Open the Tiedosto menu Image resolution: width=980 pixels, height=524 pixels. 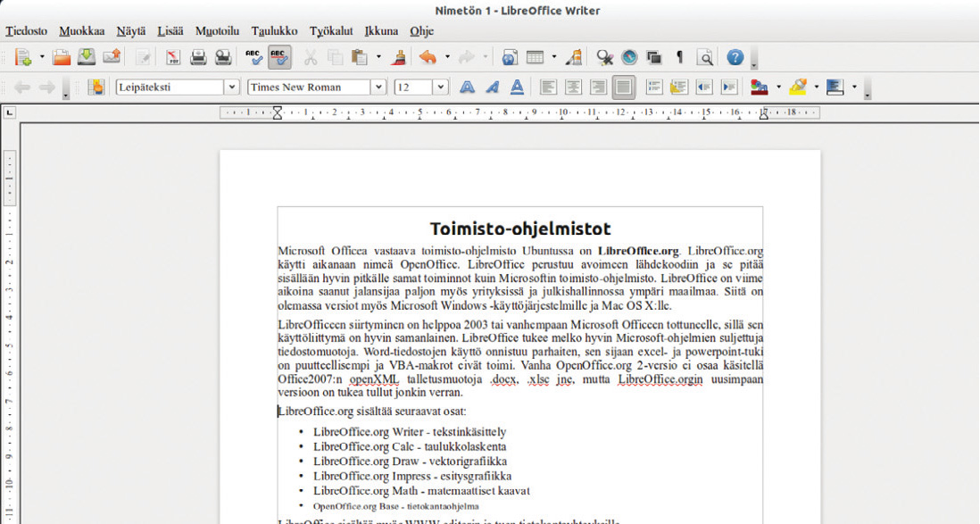coord(26,30)
